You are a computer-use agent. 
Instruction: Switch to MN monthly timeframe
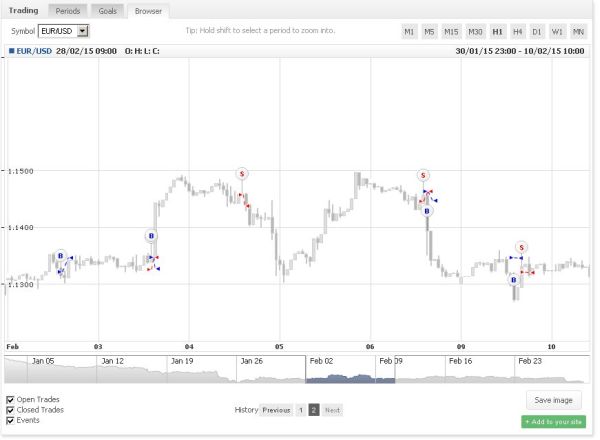tap(578, 31)
